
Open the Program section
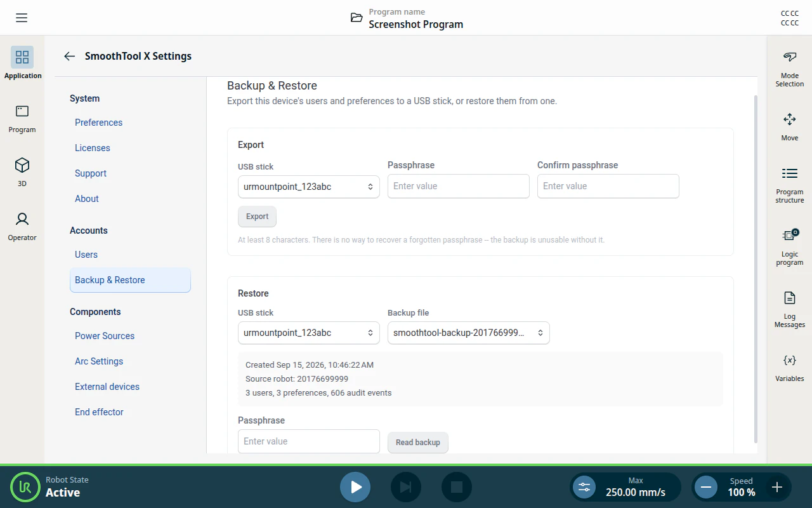(22, 119)
